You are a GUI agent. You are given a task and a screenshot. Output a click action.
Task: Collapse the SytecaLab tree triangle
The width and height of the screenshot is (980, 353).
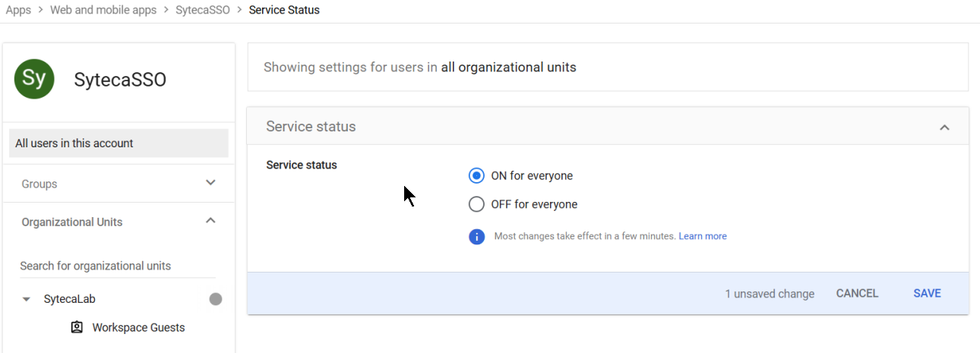pyautogui.click(x=27, y=299)
